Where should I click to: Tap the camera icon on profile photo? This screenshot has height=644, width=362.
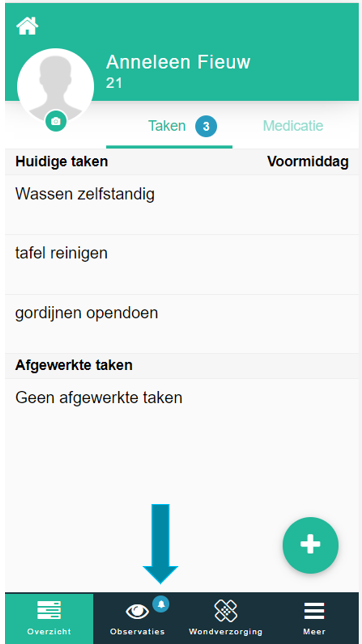click(x=56, y=121)
